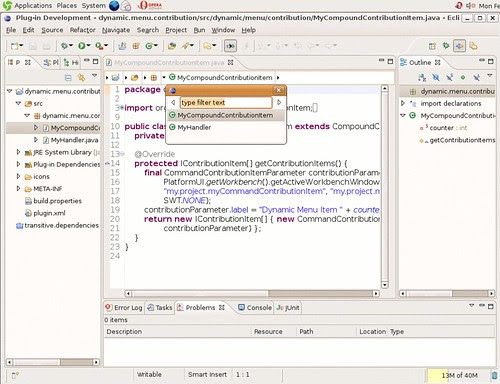Click the green Run toolbar icon
The width and height of the screenshot is (500, 384).
coord(82,46)
